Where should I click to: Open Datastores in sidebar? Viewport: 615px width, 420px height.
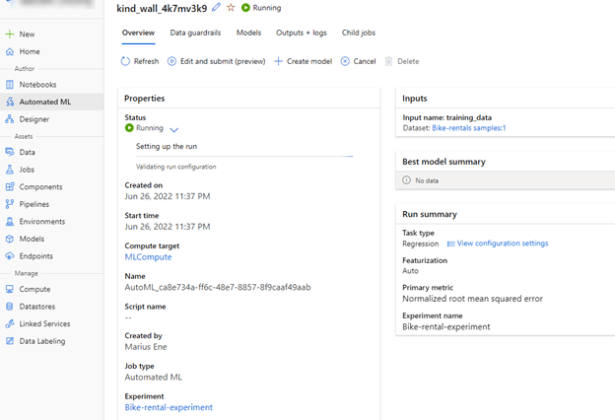pyautogui.click(x=37, y=306)
